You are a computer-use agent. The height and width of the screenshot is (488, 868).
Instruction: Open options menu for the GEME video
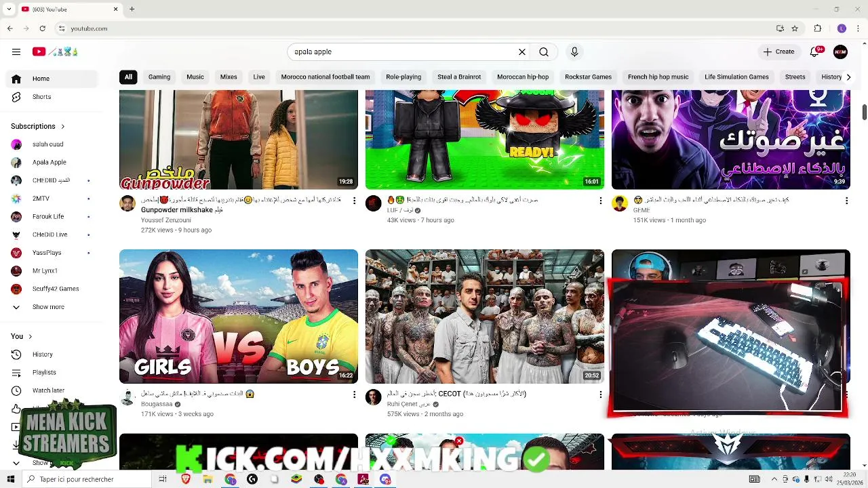846,201
